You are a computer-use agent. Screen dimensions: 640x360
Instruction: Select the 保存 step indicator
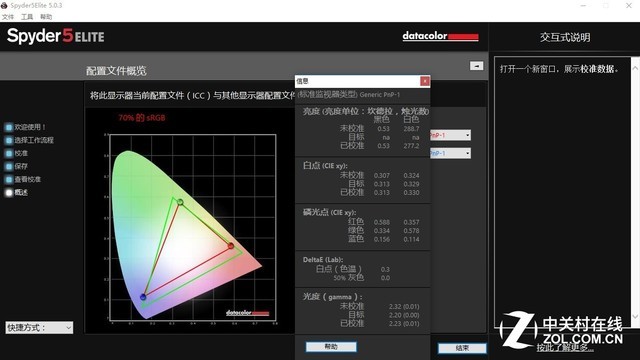(x=9, y=166)
